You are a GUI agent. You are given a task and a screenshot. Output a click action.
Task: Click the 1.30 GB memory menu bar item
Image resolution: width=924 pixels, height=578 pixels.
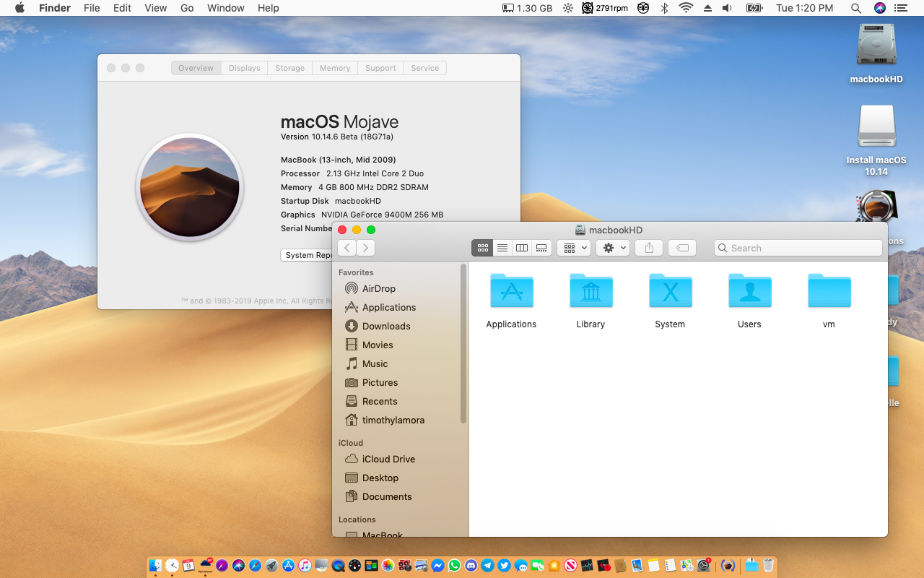527,8
